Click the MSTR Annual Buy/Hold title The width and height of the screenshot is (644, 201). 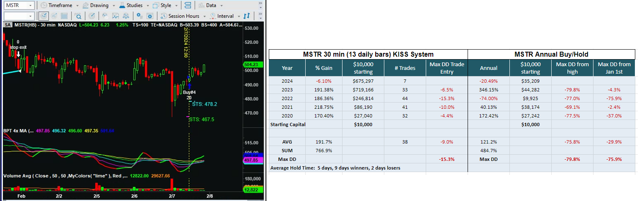551,54
